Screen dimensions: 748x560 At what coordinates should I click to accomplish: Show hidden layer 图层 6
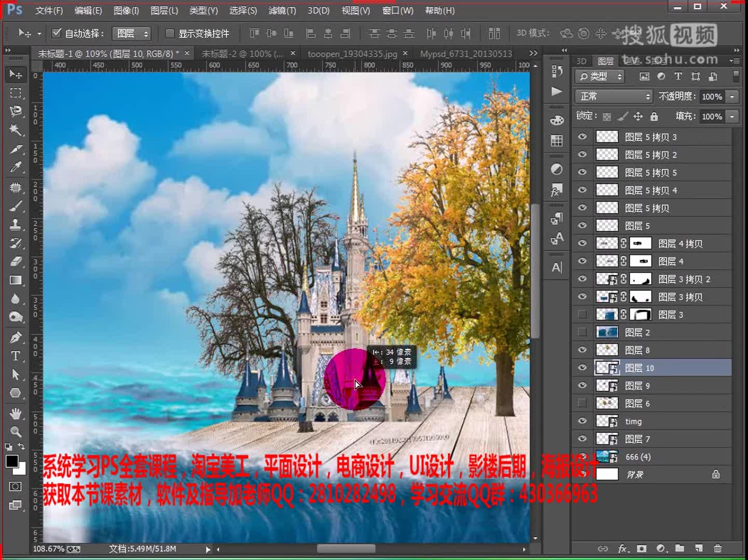582,403
